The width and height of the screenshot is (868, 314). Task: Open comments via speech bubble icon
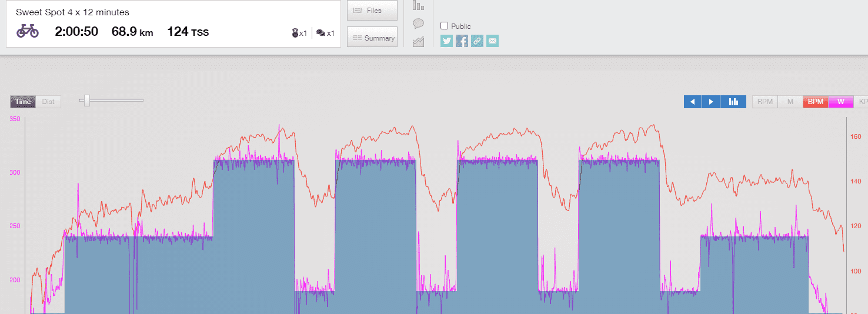(x=418, y=24)
